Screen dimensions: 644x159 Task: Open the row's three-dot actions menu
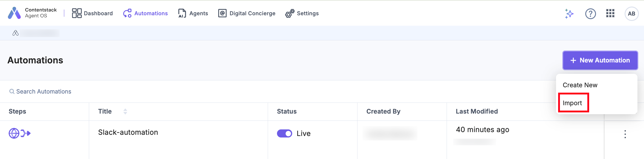625,134
